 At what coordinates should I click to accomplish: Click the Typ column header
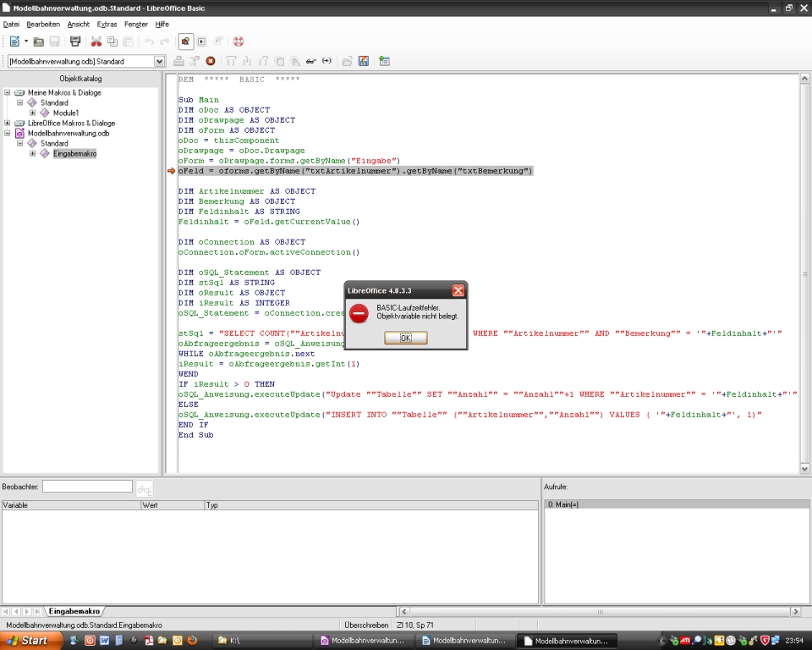371,505
